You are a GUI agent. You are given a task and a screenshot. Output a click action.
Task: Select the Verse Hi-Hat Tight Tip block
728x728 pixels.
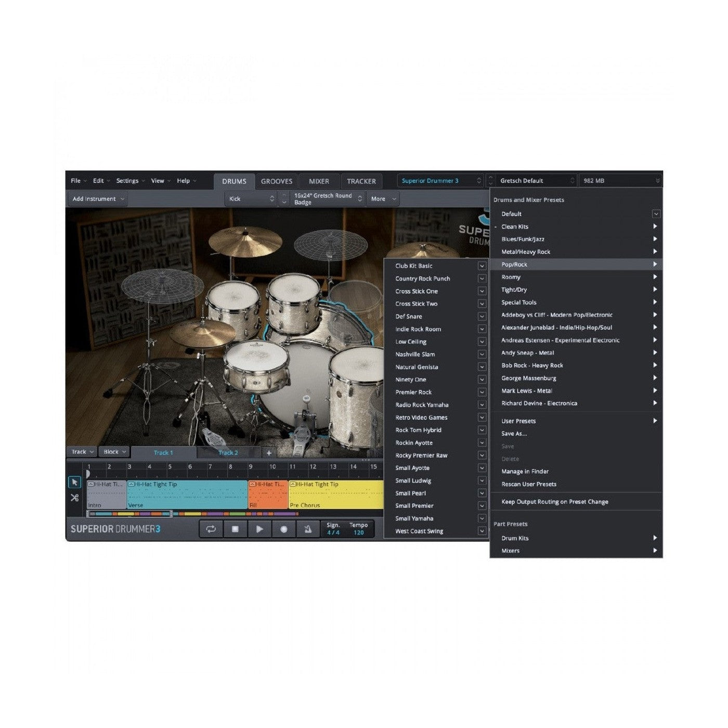point(187,495)
